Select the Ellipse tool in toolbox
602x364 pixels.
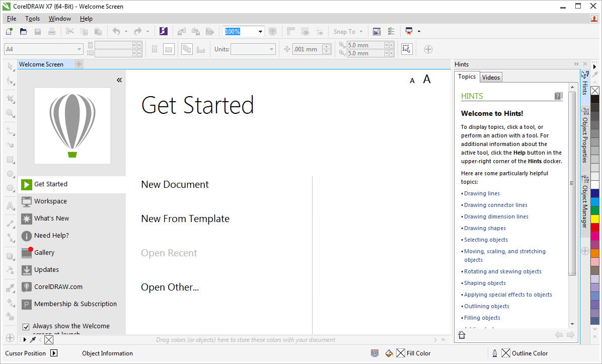click(x=11, y=174)
